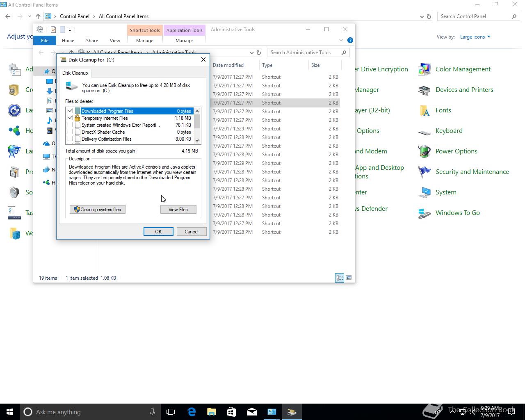Open Task View from the taskbar

click(171, 412)
